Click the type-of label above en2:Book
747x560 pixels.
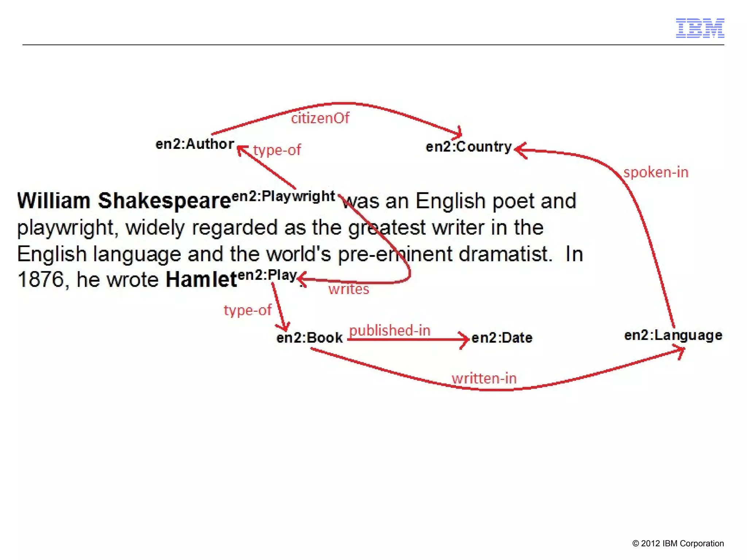pos(248,310)
